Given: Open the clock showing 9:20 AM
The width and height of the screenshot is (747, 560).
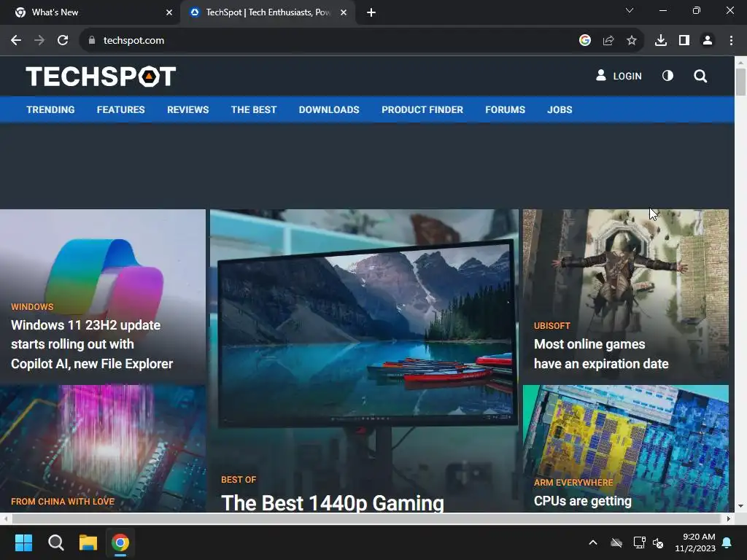Looking at the screenshot, I should click(695, 542).
